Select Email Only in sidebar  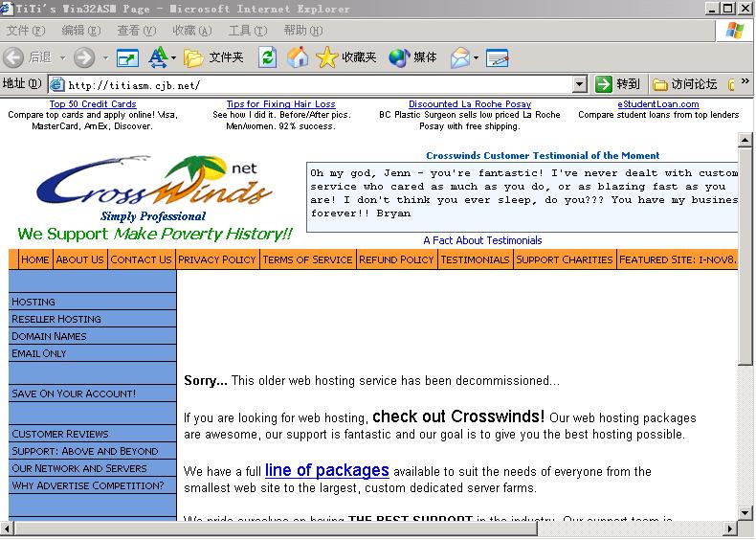coord(92,353)
